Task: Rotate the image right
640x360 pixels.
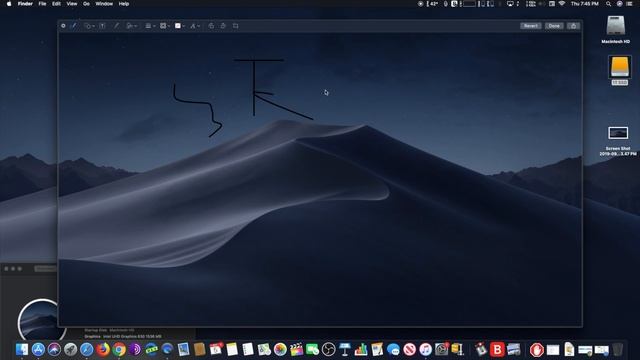Action: (x=223, y=26)
